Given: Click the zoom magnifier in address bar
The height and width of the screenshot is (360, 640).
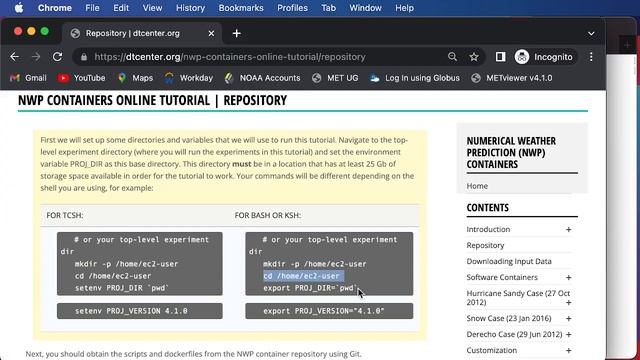Looking at the screenshot, I should click(x=452, y=57).
